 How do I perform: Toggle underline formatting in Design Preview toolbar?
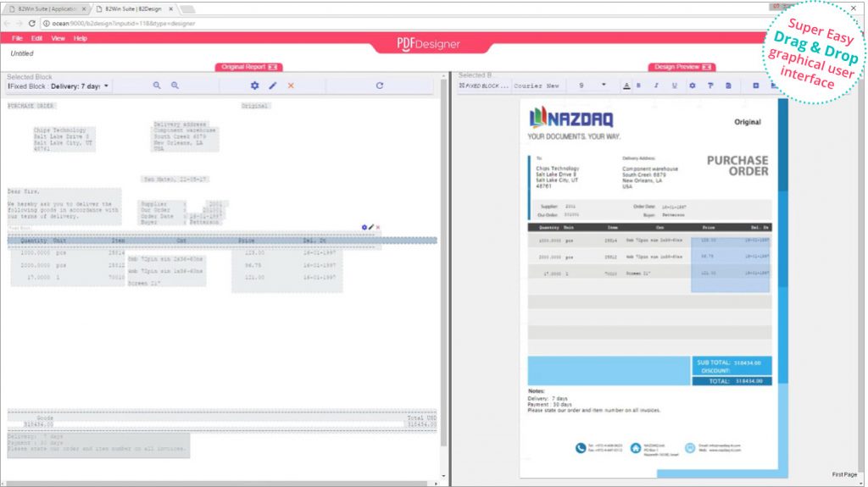(674, 86)
